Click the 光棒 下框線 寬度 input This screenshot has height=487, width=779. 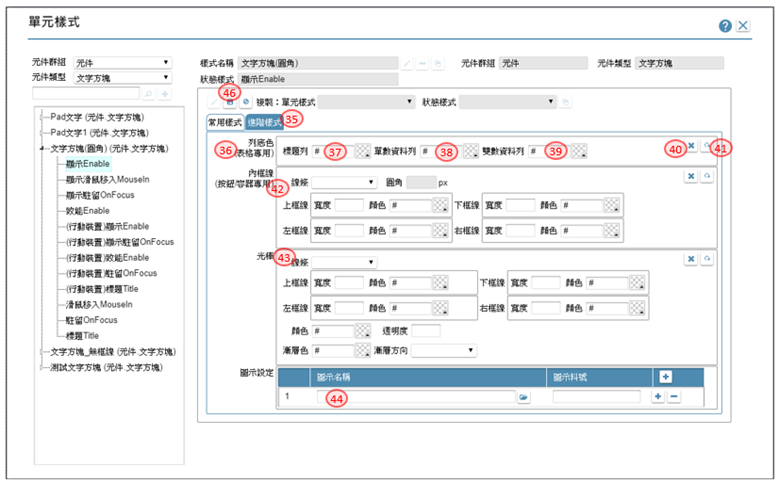click(545, 283)
